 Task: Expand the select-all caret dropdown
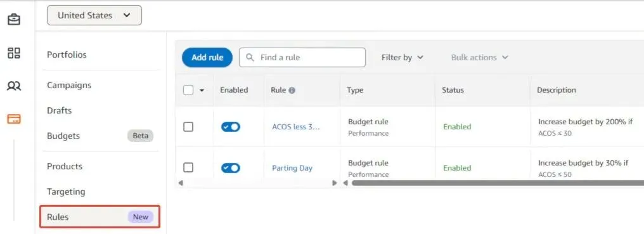pyautogui.click(x=202, y=91)
